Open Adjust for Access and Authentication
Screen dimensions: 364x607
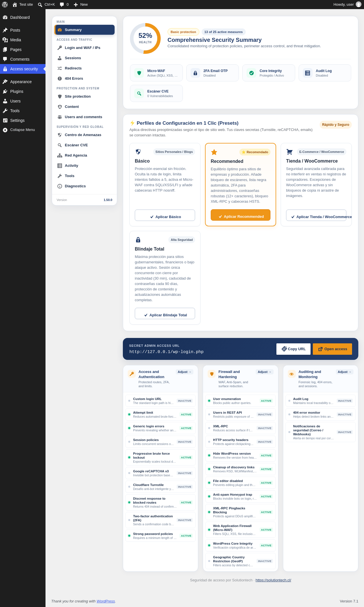click(184, 372)
